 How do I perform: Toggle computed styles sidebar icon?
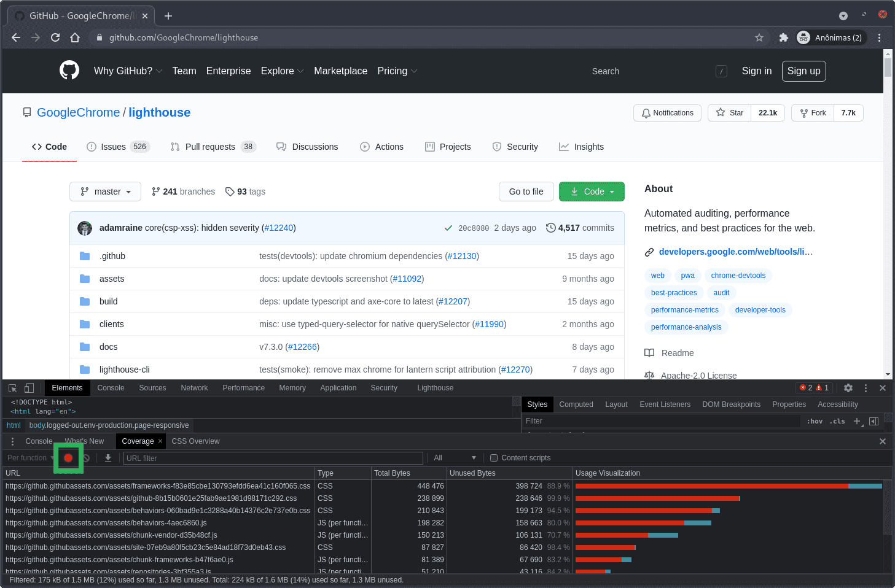click(874, 421)
